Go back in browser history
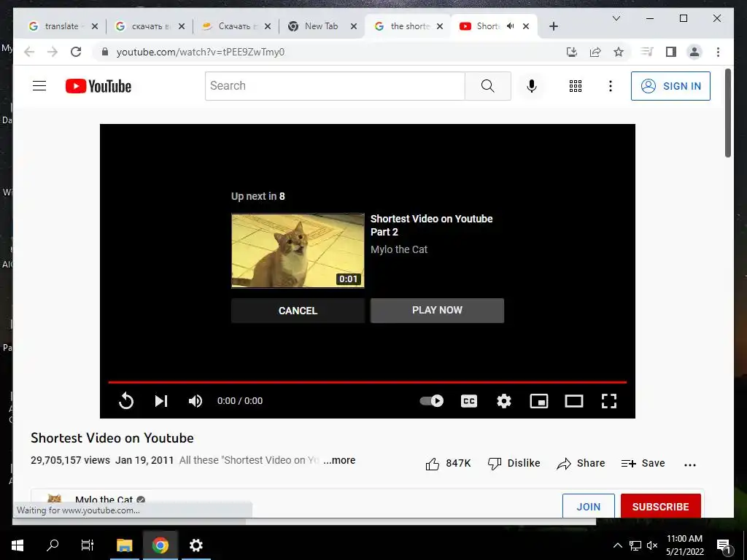Image resolution: width=747 pixels, height=560 pixels. 29,52
